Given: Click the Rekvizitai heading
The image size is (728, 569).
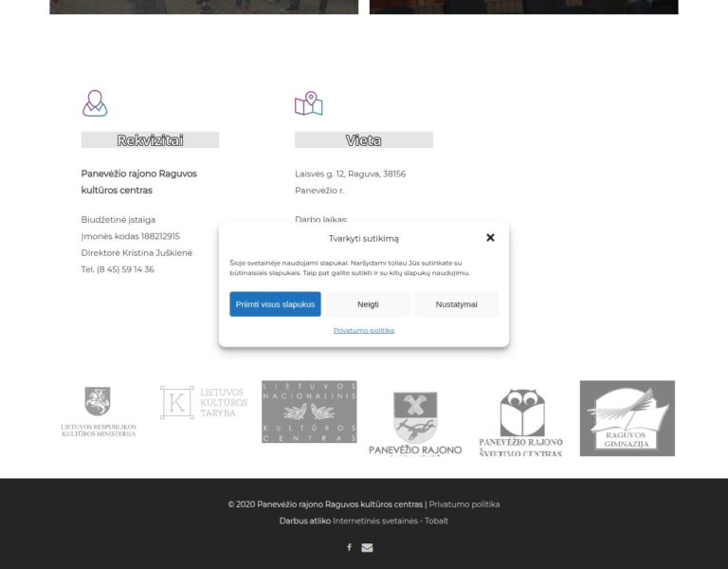Looking at the screenshot, I should [x=150, y=139].
